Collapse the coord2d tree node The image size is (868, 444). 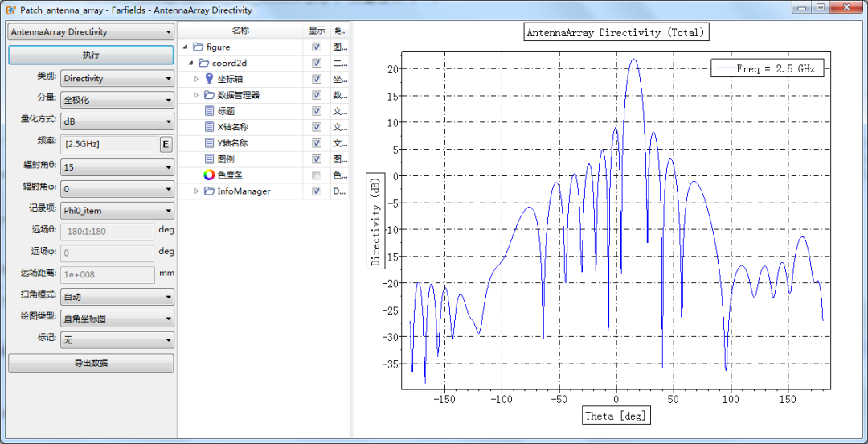click(x=190, y=64)
